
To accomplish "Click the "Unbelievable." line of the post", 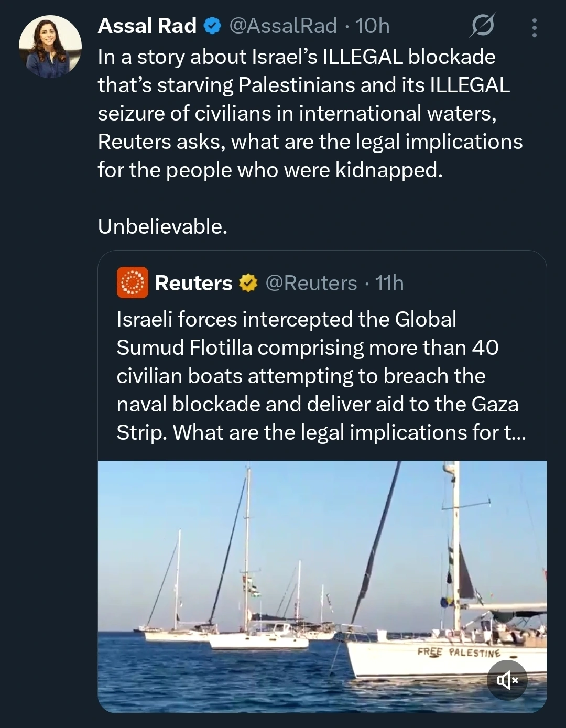I will point(162,226).
